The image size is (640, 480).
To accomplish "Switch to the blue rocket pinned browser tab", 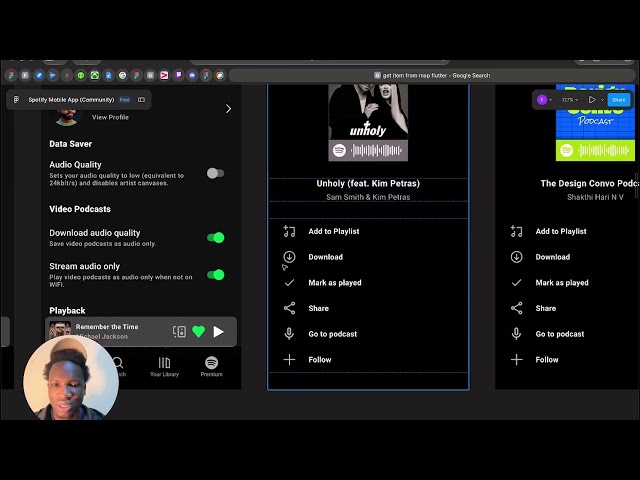I will (x=39, y=75).
